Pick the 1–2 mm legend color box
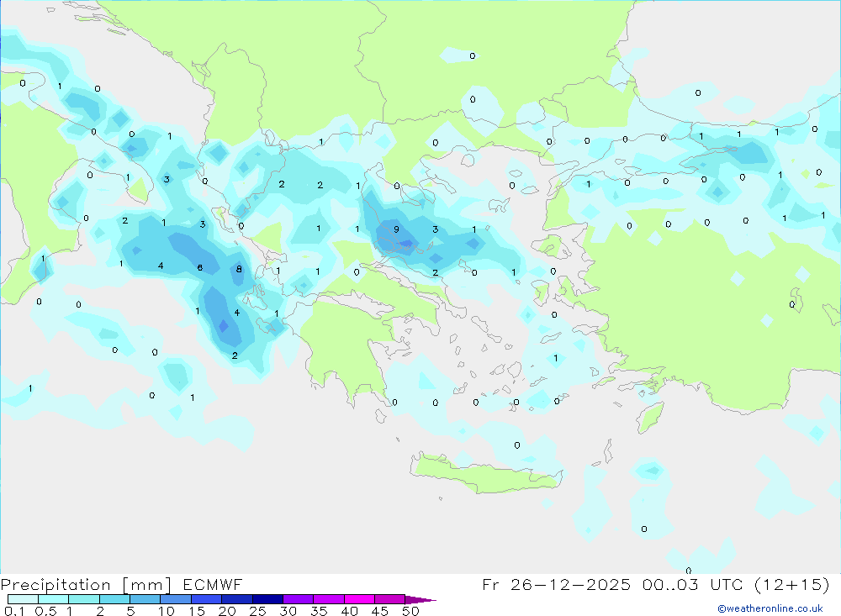This screenshot has width=841, height=616. (84, 599)
